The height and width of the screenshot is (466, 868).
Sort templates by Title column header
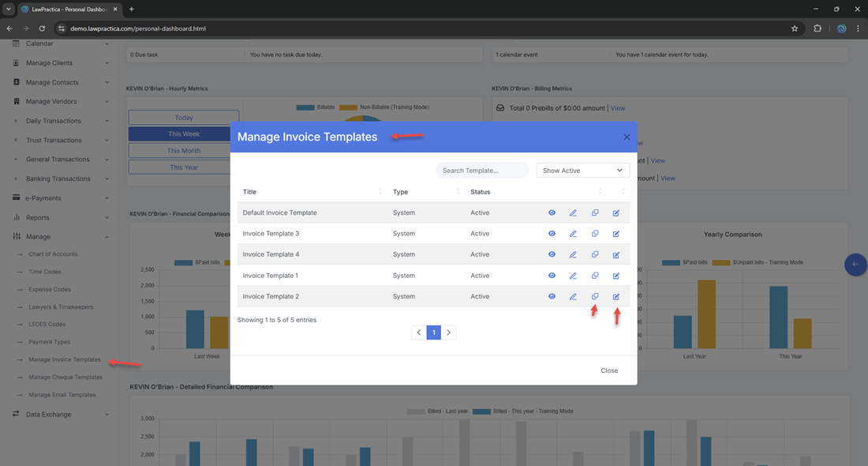[250, 192]
